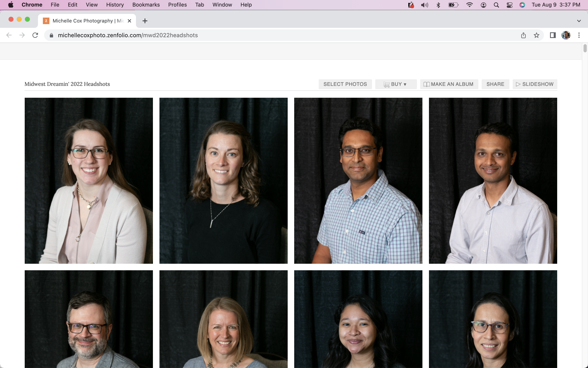
Task: Click the Bluetooth icon in the menu bar
Action: point(438,5)
